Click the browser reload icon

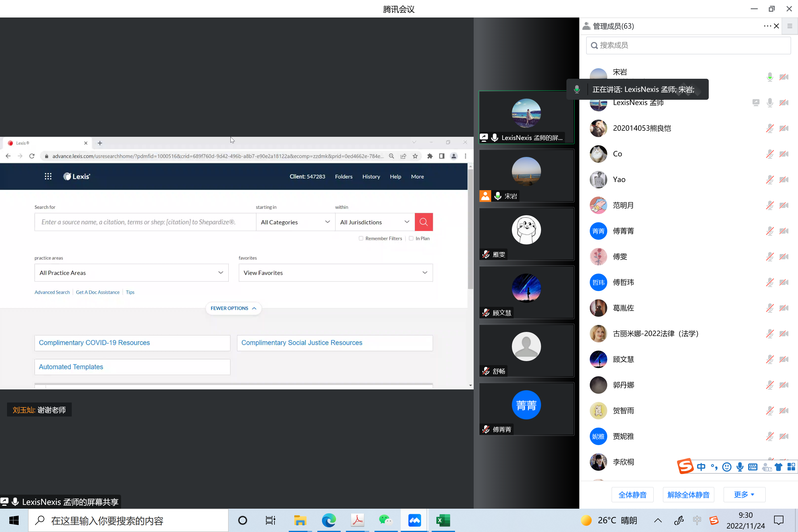tap(32, 156)
